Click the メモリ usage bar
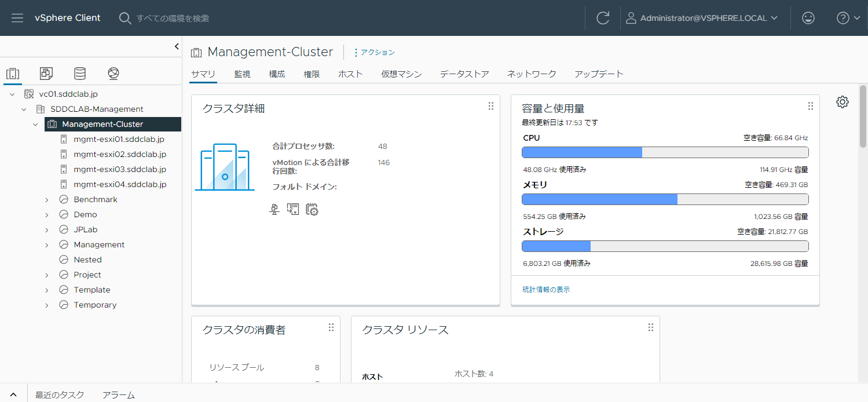Image resolution: width=868 pixels, height=402 pixels. 665,199
